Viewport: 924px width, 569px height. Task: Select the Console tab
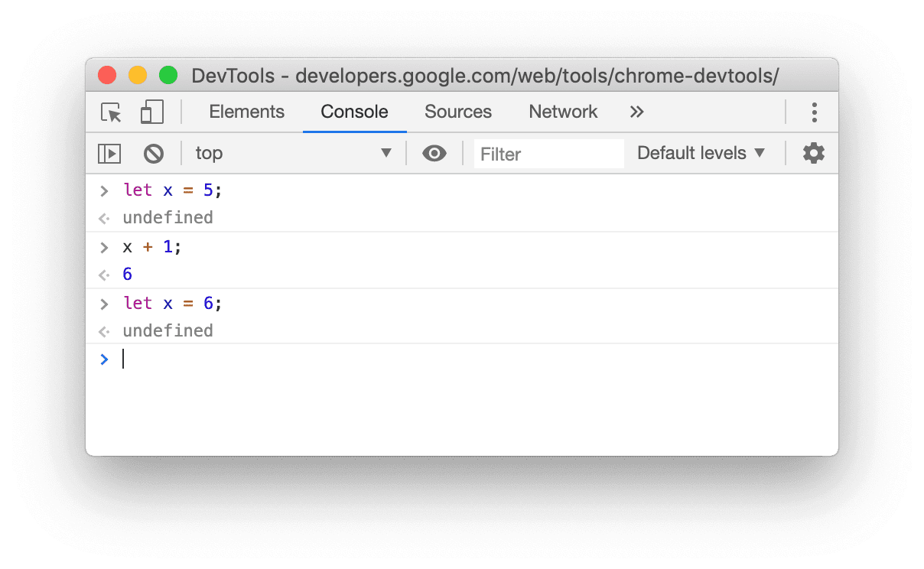pyautogui.click(x=353, y=112)
